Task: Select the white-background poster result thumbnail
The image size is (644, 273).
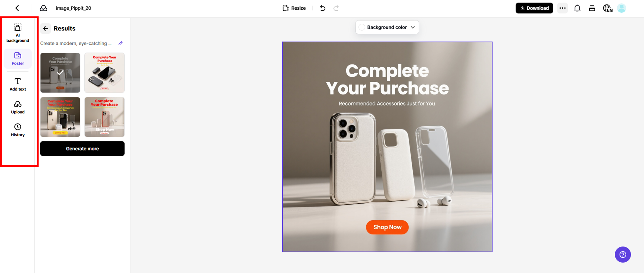Action: coord(104,73)
